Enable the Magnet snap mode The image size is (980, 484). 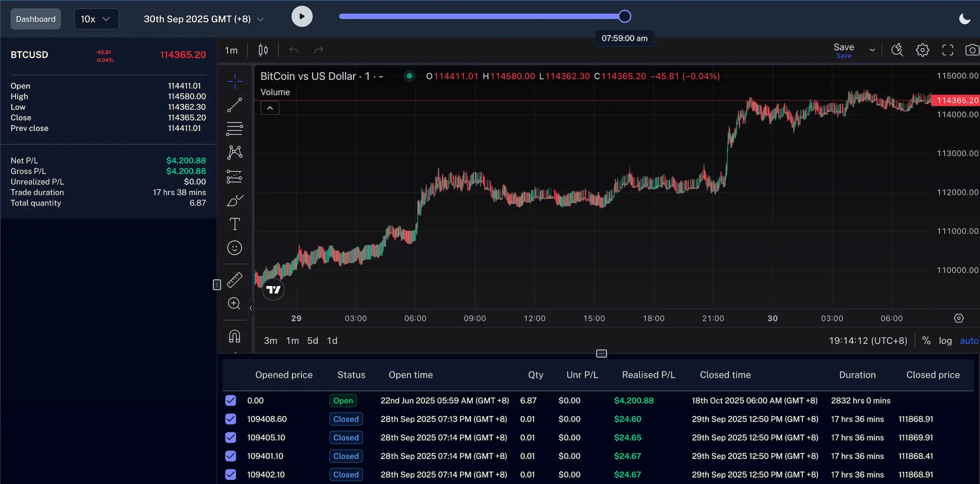pos(234,336)
